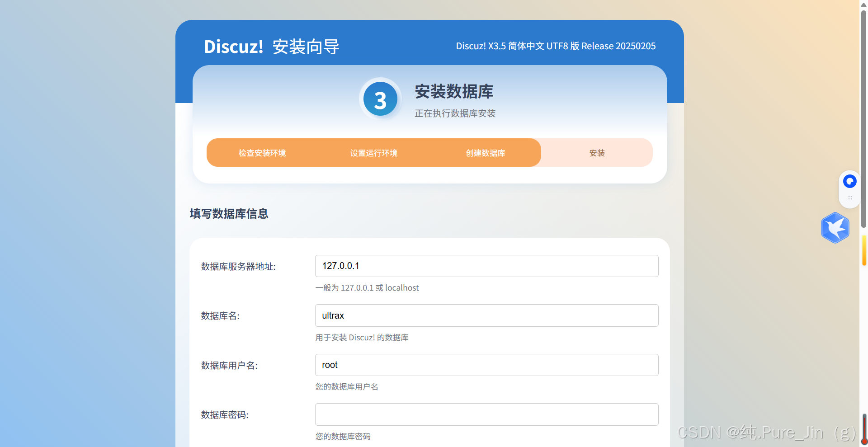Click the drag handle dots below assistant icon

click(x=850, y=198)
